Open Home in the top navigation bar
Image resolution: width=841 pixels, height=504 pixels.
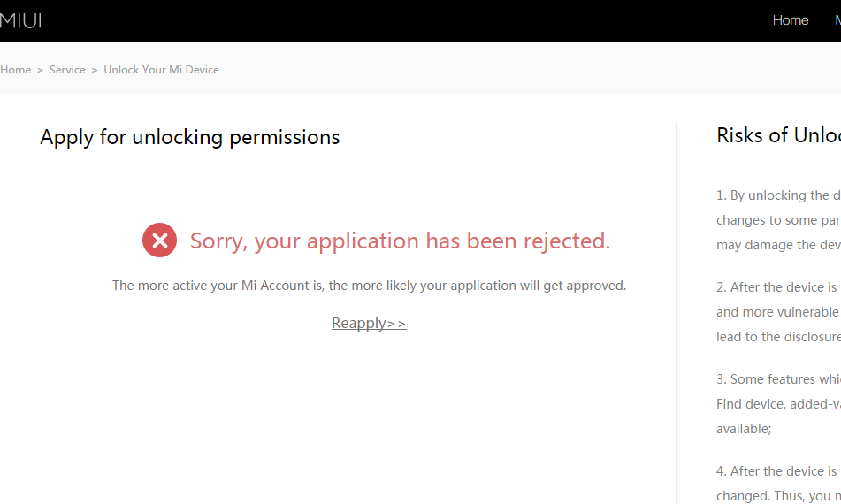point(790,20)
